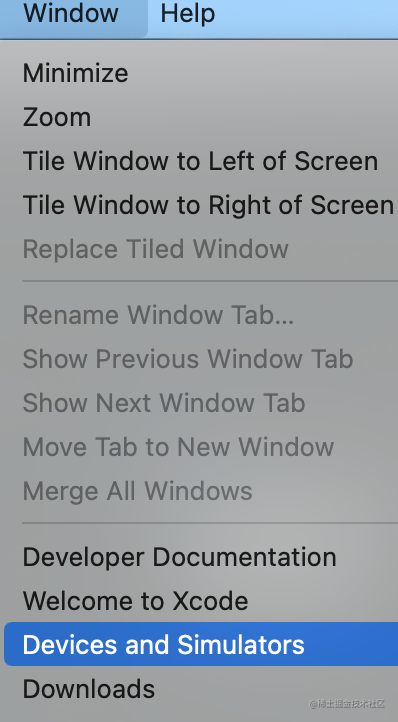
Task: Launch Xcode's Devices and Simulators window
Action: pos(201,645)
